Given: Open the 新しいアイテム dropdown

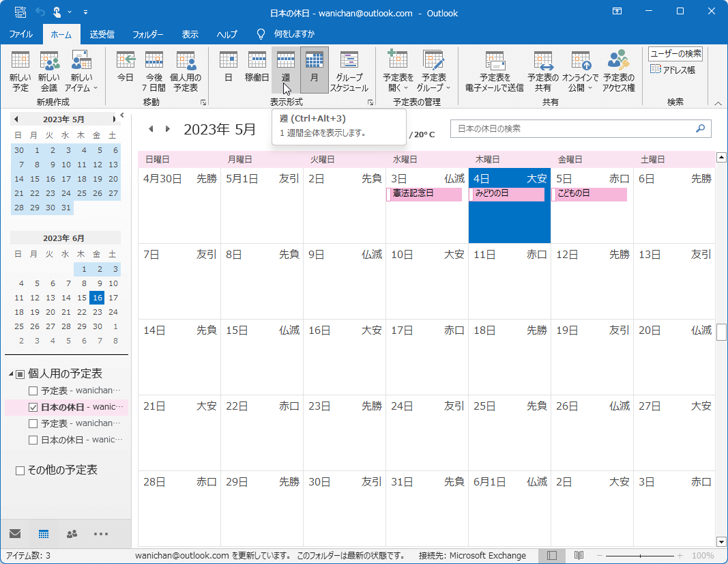Looking at the screenshot, I should tap(81, 71).
